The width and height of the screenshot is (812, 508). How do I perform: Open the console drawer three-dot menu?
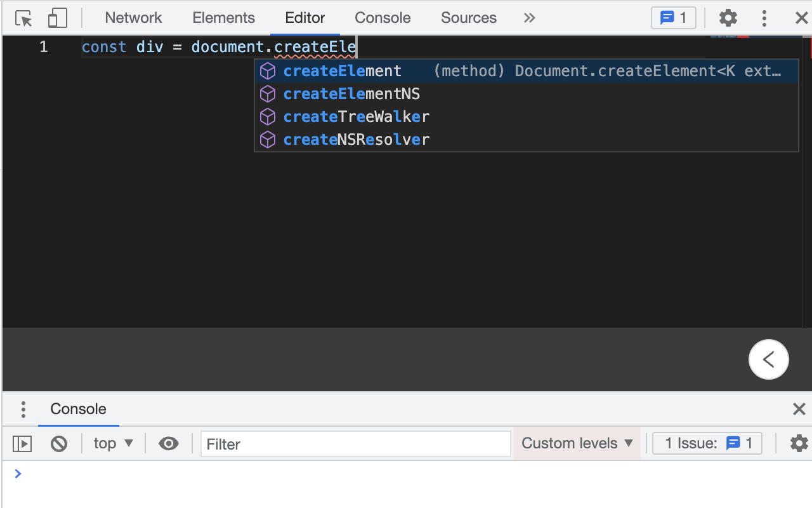click(x=23, y=409)
